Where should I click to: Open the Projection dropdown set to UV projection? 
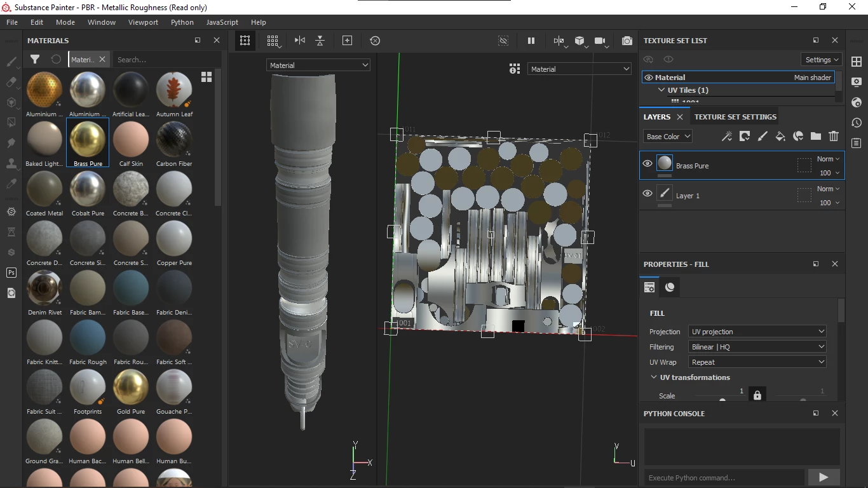point(757,332)
